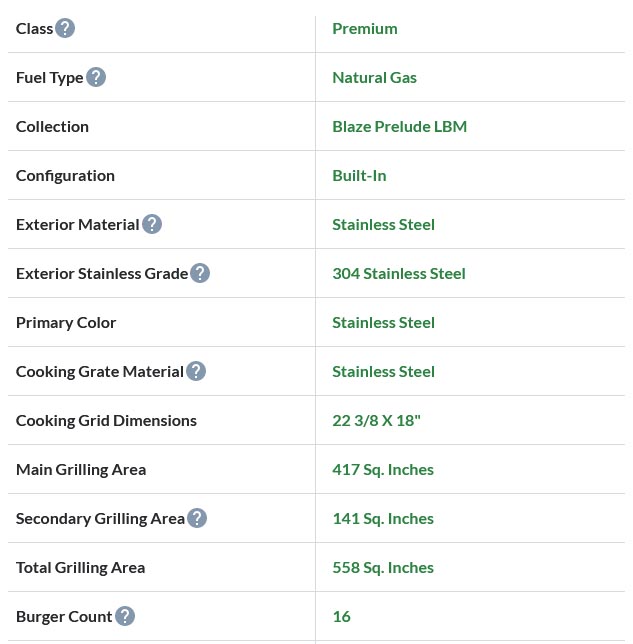Image resolution: width=633 pixels, height=644 pixels.
Task: Open the Blaze Prelude LBM collection link
Action: (400, 126)
